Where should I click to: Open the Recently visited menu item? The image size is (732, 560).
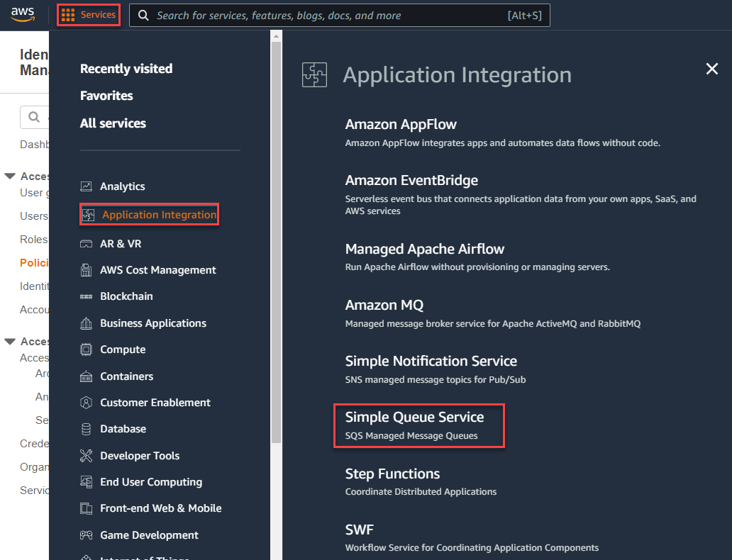tap(126, 69)
